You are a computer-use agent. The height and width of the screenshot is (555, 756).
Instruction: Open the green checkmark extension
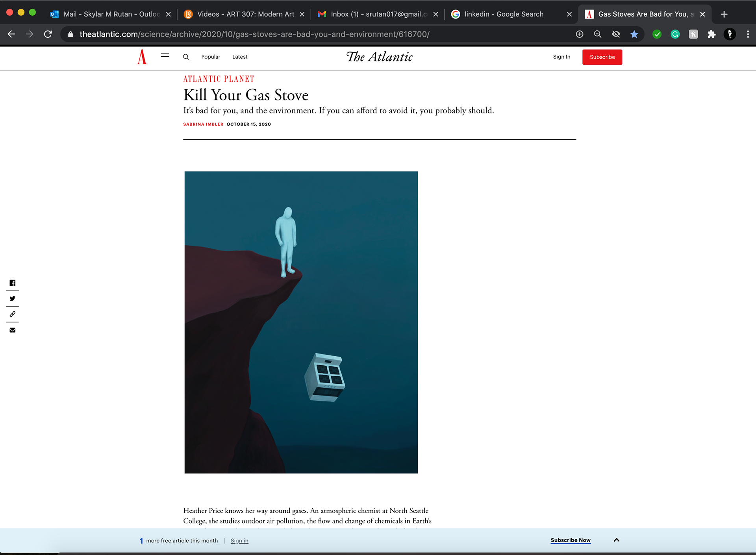657,34
